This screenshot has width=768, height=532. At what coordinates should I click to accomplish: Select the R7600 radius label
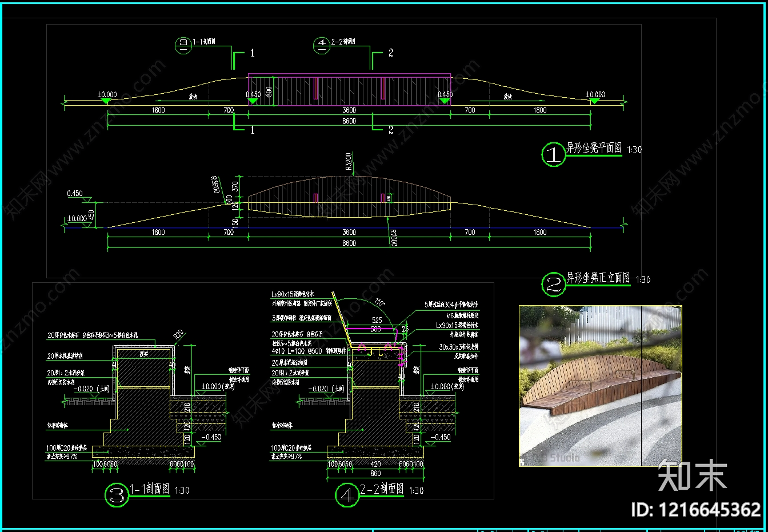[x=393, y=238]
